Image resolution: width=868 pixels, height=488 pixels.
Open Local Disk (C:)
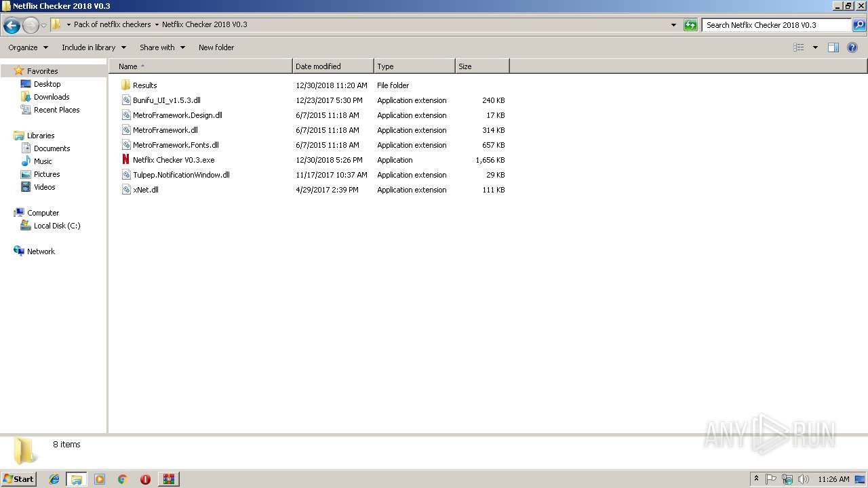(57, 226)
